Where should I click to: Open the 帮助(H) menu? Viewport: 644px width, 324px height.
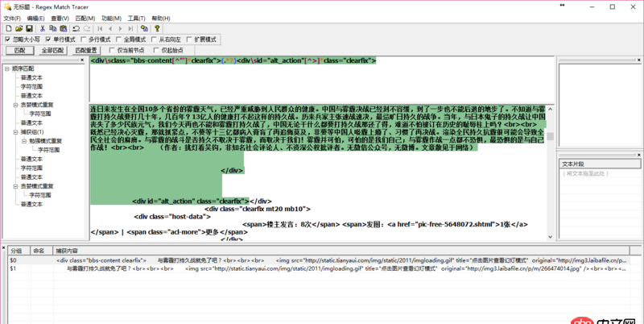[161, 18]
